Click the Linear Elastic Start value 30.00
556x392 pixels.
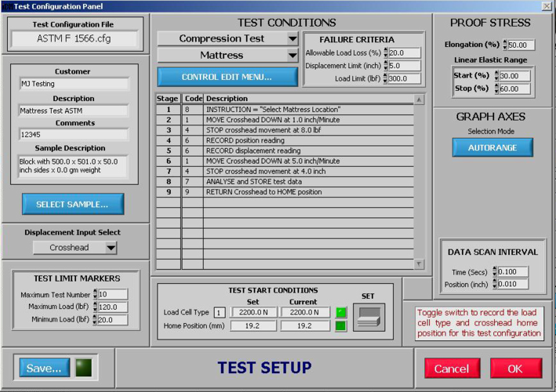[514, 76]
